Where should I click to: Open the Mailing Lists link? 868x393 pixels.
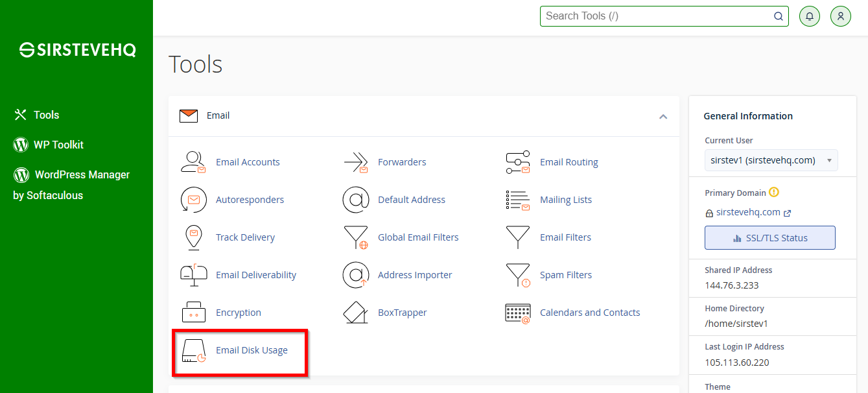click(x=566, y=200)
